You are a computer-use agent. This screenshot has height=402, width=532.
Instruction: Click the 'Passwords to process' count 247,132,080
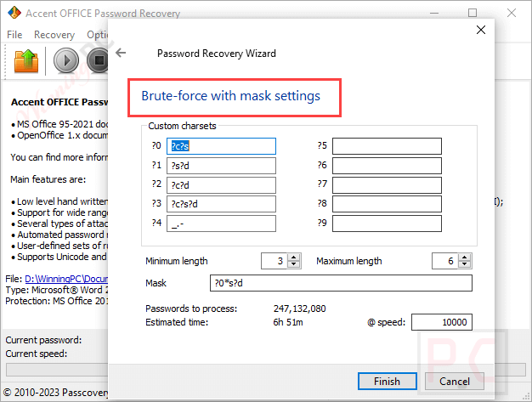300,309
